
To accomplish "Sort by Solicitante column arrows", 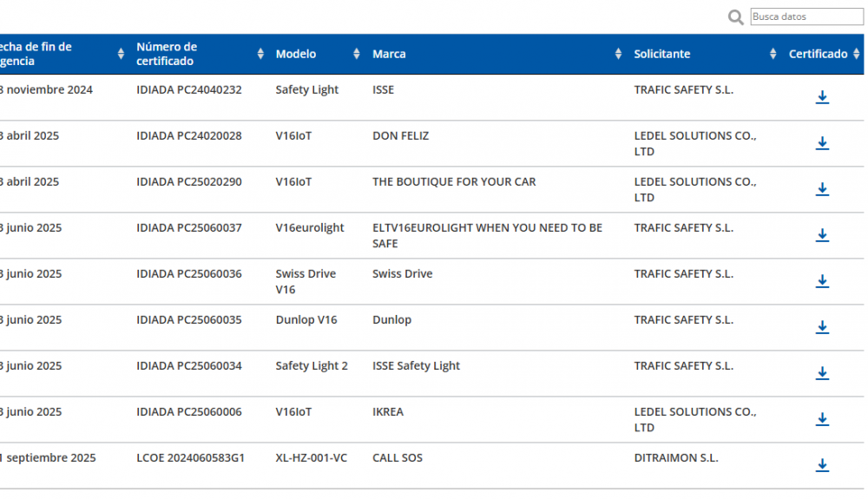I will (773, 54).
